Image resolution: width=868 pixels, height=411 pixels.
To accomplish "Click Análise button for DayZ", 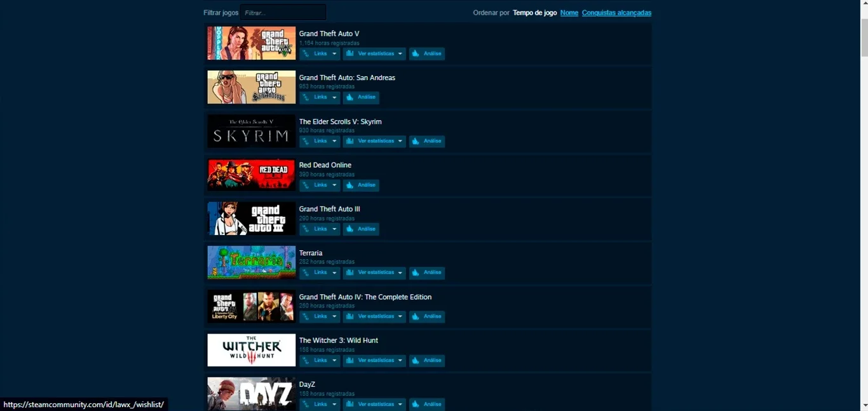I will click(x=427, y=405).
